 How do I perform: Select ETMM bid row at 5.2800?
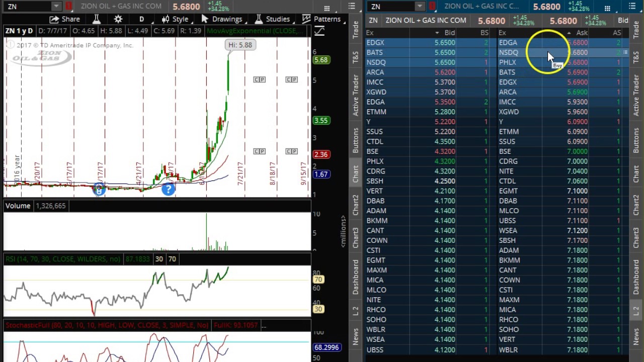coord(430,112)
